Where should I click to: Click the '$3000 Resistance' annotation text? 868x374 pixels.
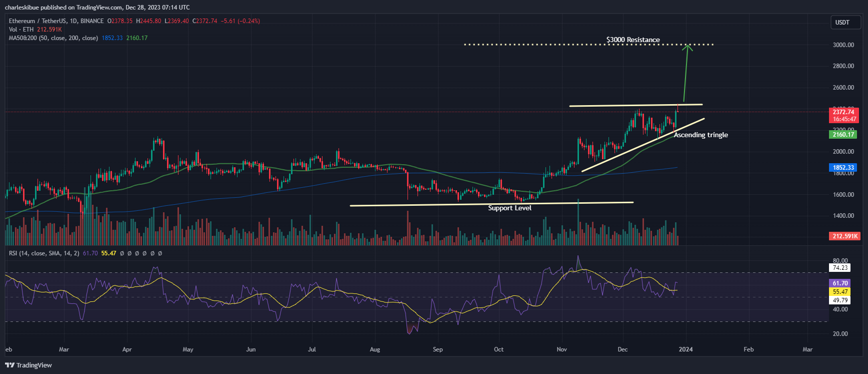pos(633,40)
